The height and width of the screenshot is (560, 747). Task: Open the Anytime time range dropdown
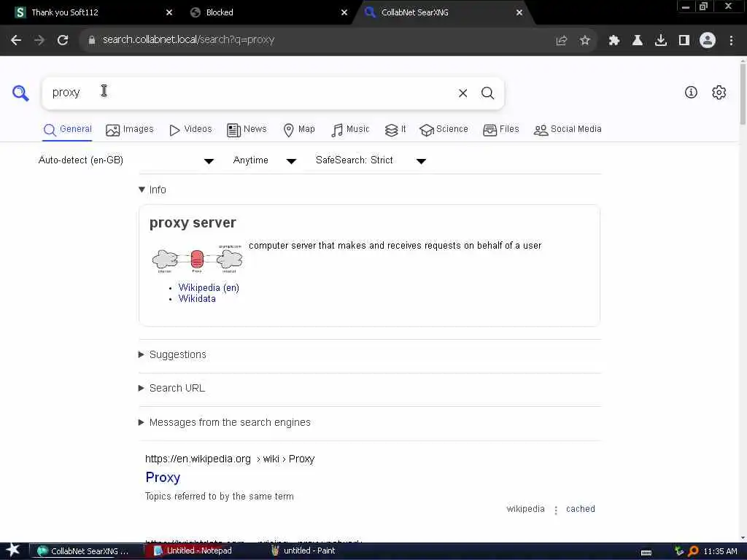pyautogui.click(x=264, y=160)
